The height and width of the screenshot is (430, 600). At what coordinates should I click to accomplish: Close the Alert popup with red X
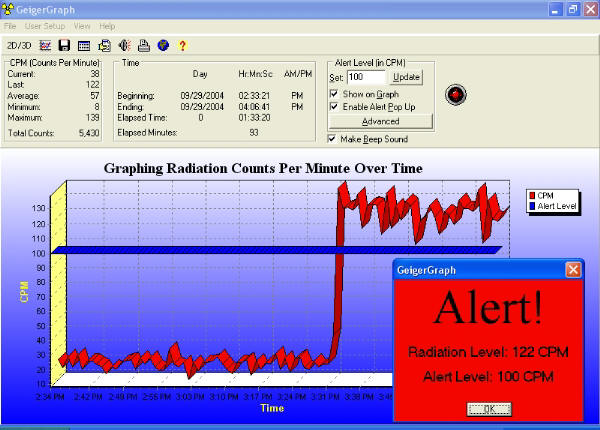click(x=573, y=270)
